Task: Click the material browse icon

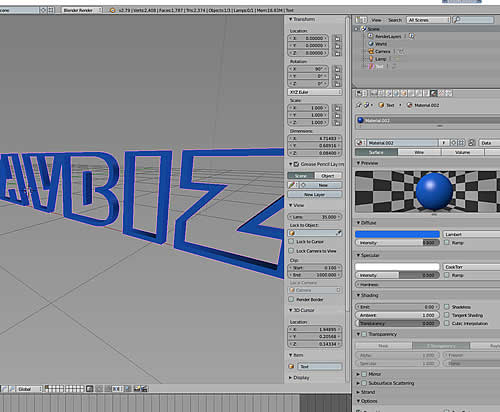Action: [x=360, y=143]
